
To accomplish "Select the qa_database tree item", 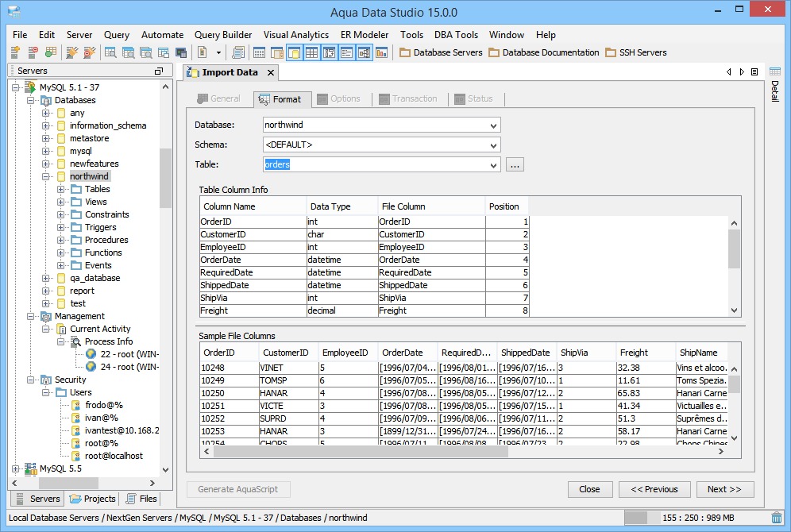I will pyautogui.click(x=95, y=278).
